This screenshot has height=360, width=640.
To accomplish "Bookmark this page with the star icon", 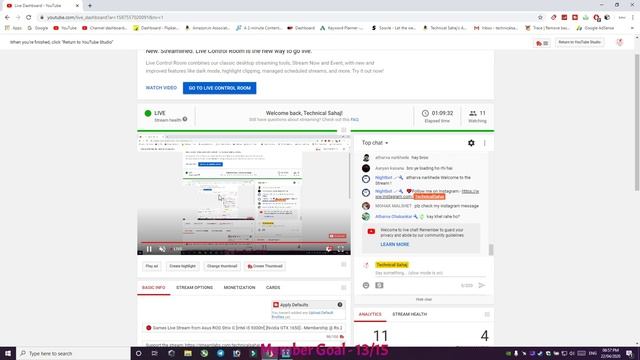I will coord(540,18).
